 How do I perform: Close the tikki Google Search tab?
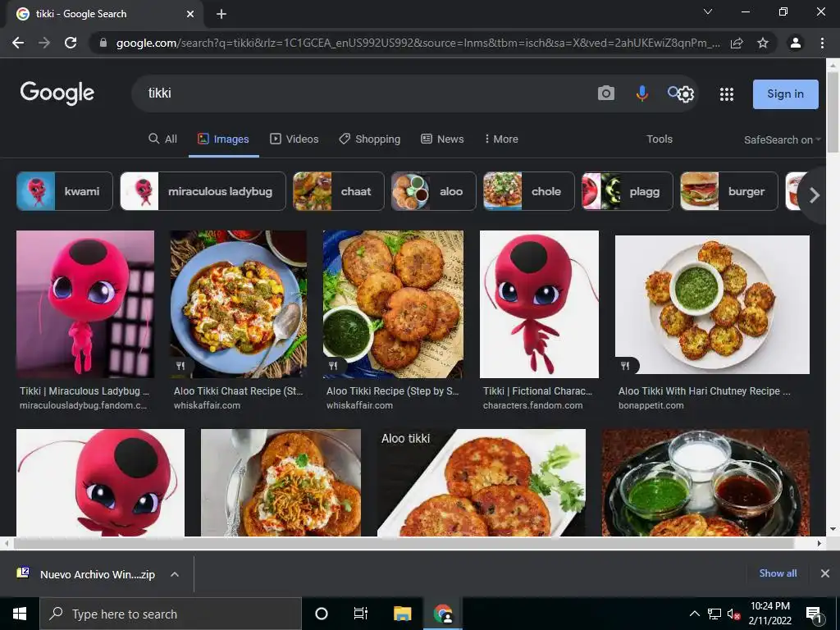click(x=190, y=14)
